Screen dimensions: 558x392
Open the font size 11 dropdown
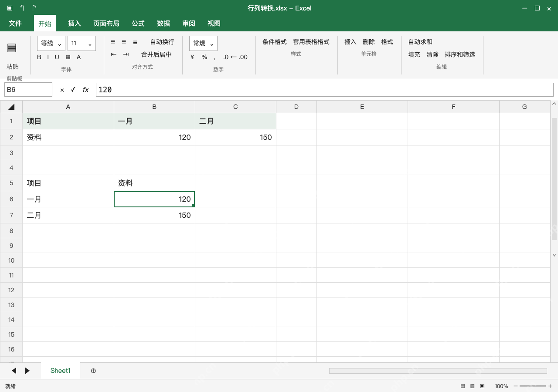tap(82, 43)
